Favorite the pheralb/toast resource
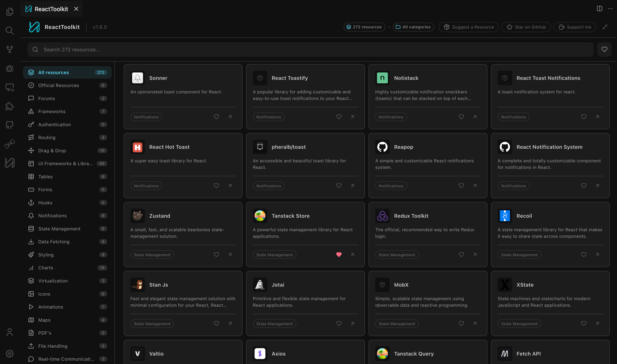 [339, 186]
